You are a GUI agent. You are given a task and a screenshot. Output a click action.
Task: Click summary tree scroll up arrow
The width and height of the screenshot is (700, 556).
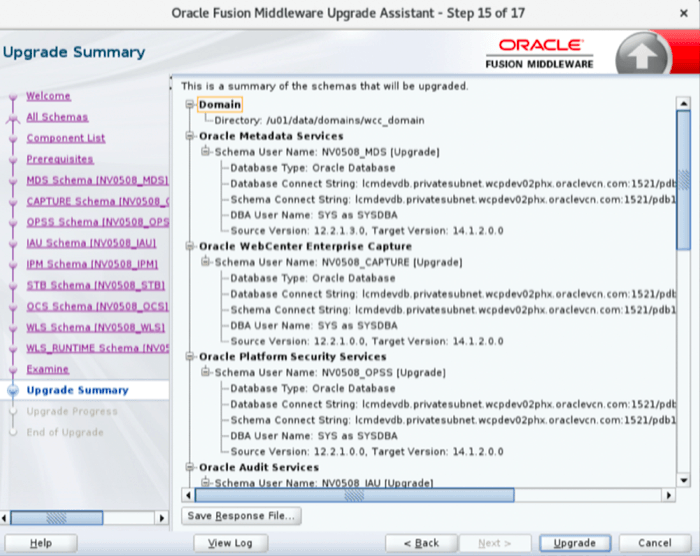[x=683, y=104]
